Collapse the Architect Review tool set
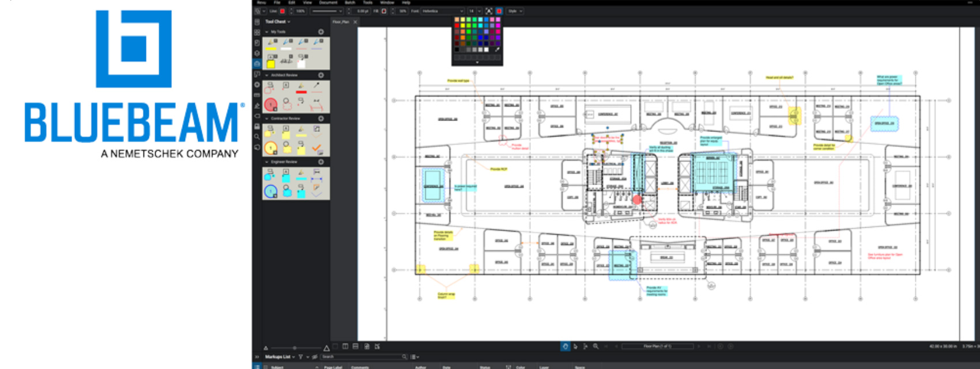980x369 pixels. pos(266,75)
